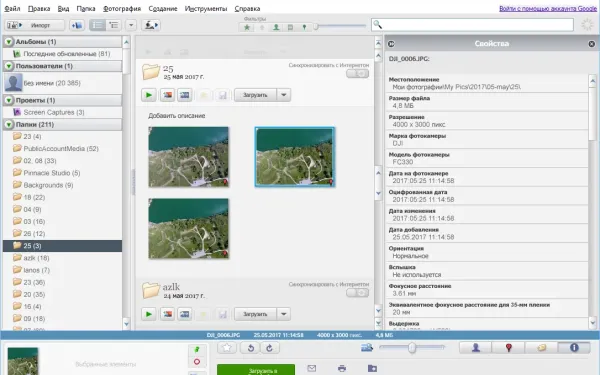
Task: Collapse the Папки section
Action: tap(9, 124)
